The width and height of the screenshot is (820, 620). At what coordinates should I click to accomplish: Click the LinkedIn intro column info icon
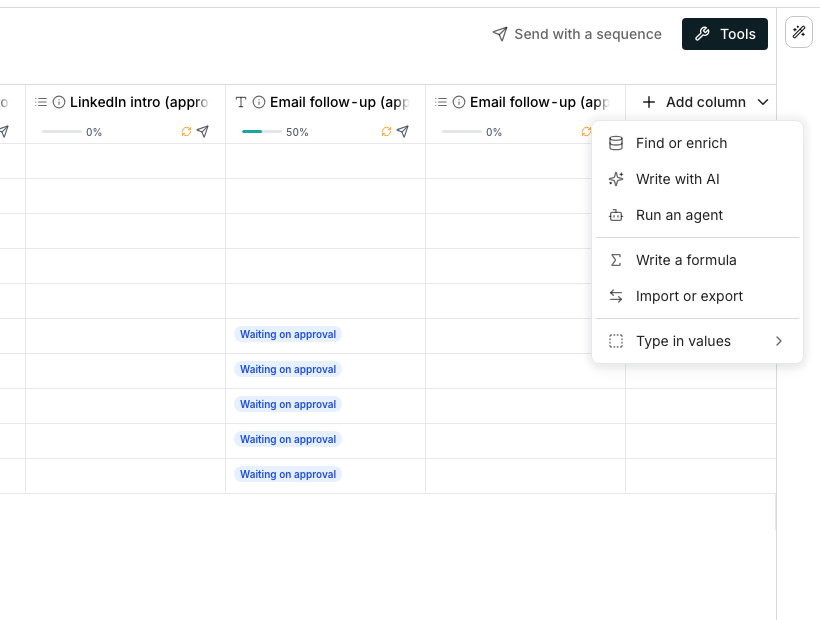[x=59, y=102]
